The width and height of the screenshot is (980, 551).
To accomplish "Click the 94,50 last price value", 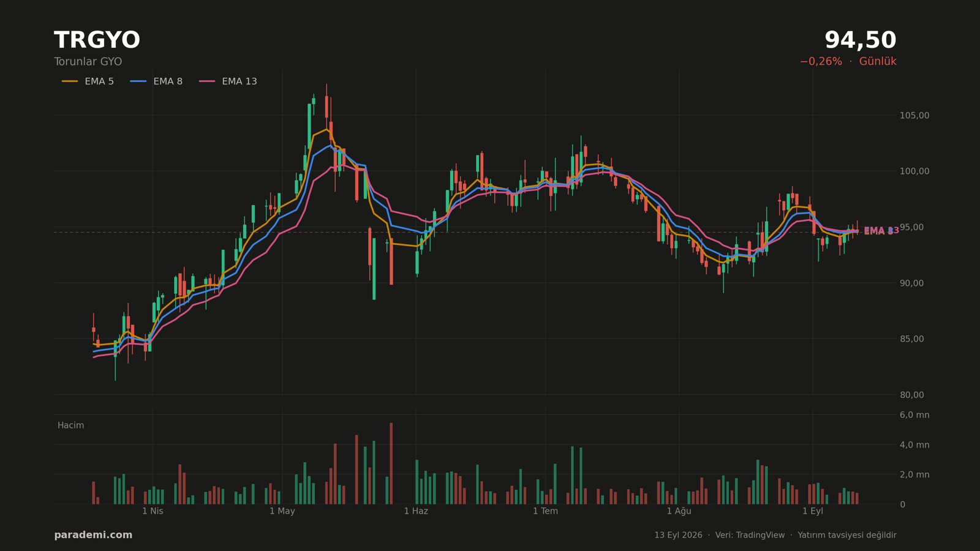I will [860, 40].
